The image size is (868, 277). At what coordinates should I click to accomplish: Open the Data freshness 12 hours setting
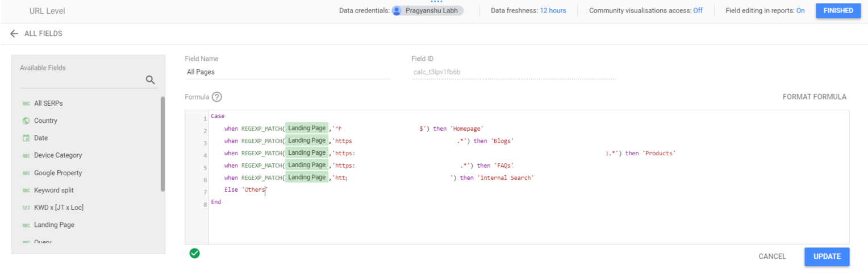553,11
